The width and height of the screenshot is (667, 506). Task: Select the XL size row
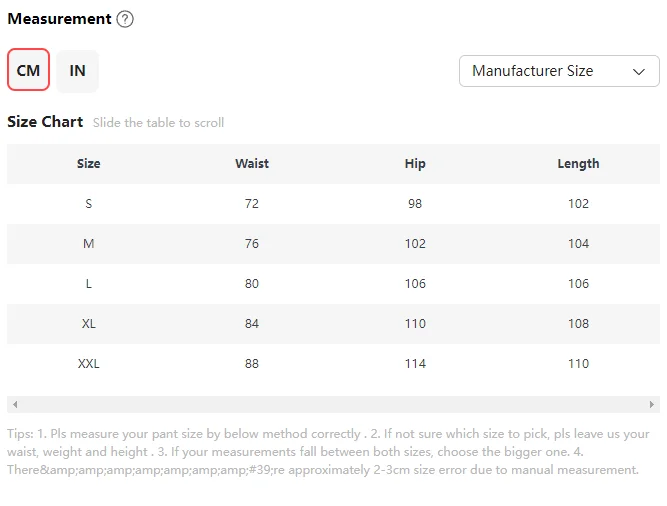click(334, 324)
